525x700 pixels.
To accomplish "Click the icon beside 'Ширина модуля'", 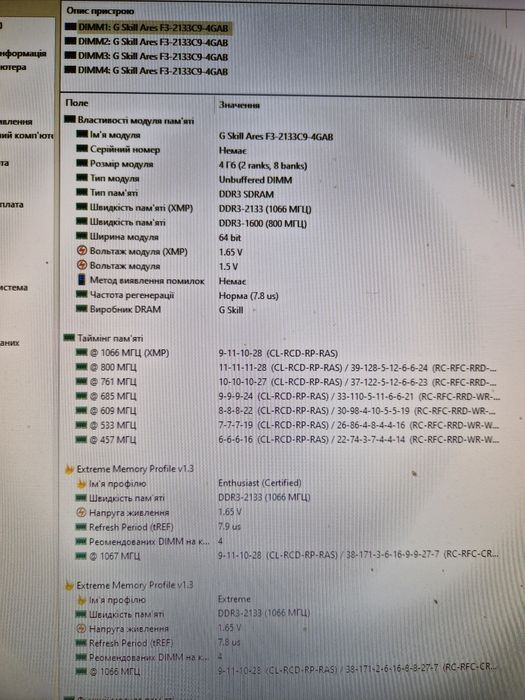I will (82, 236).
